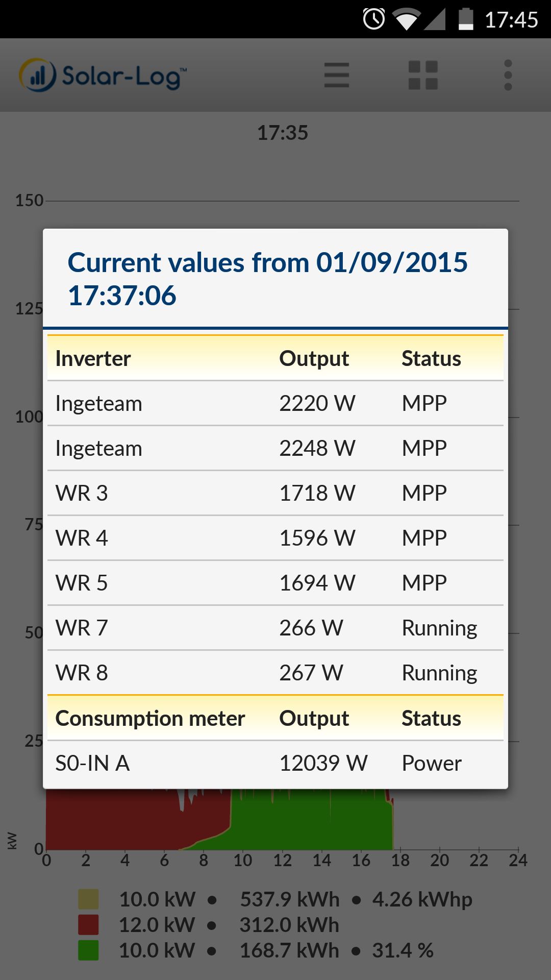Tap the Wi-Fi status icon

click(x=406, y=19)
